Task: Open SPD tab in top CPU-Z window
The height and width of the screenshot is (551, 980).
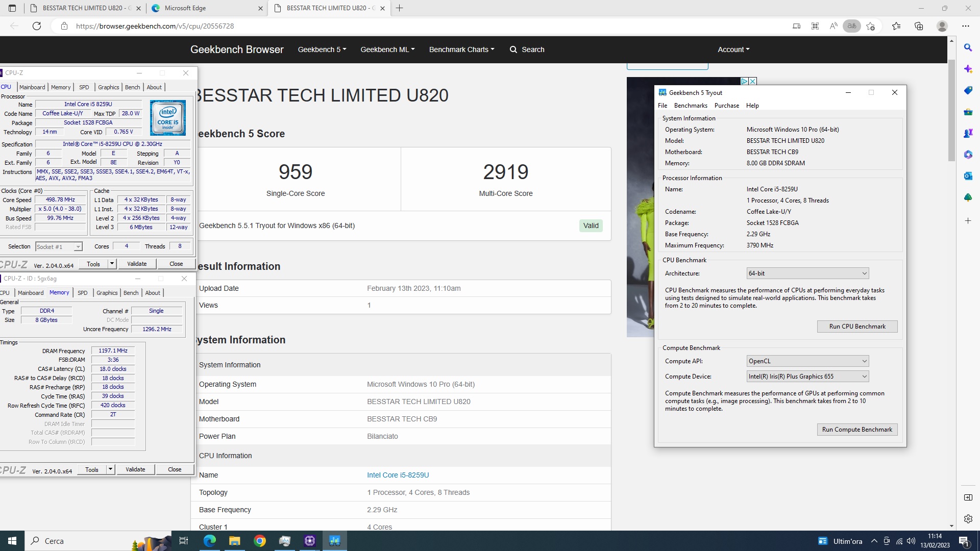Action: [x=84, y=87]
